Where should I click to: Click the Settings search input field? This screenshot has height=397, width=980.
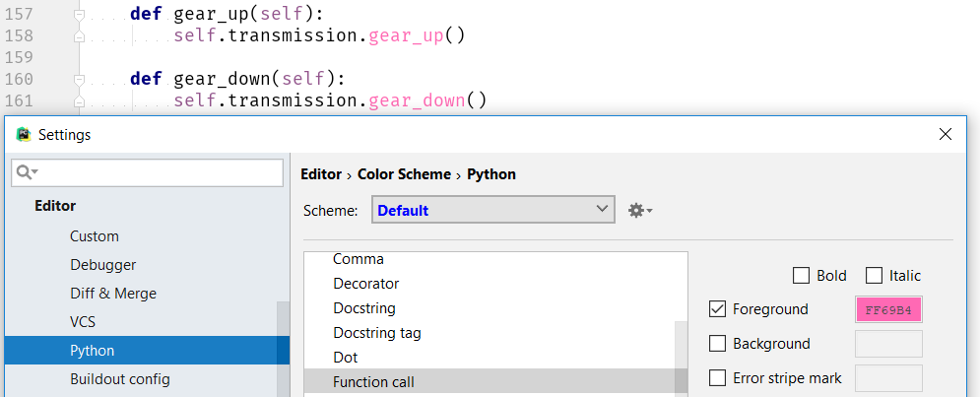(x=148, y=172)
